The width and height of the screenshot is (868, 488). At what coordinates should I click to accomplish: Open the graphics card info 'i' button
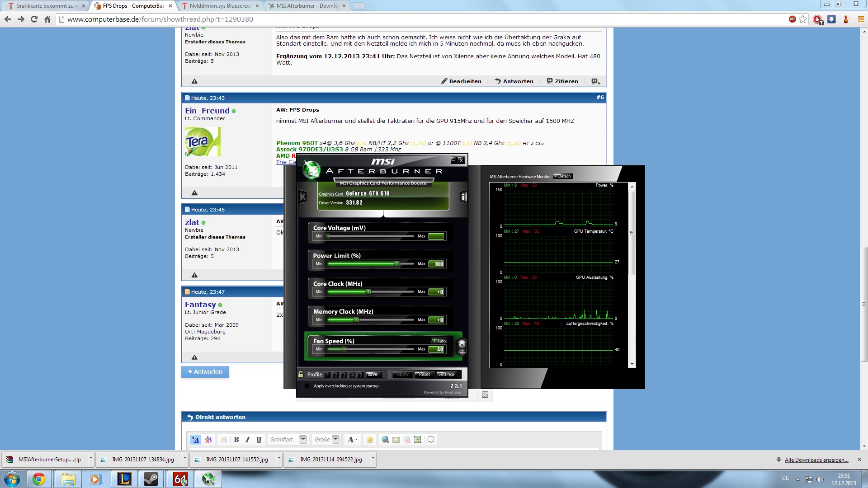pyautogui.click(x=463, y=197)
